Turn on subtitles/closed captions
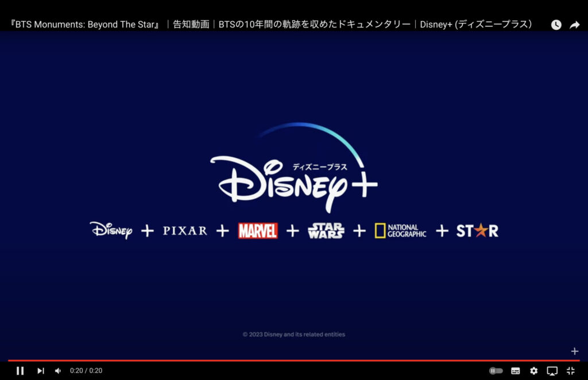Image resolution: width=588 pixels, height=380 pixels. point(516,371)
